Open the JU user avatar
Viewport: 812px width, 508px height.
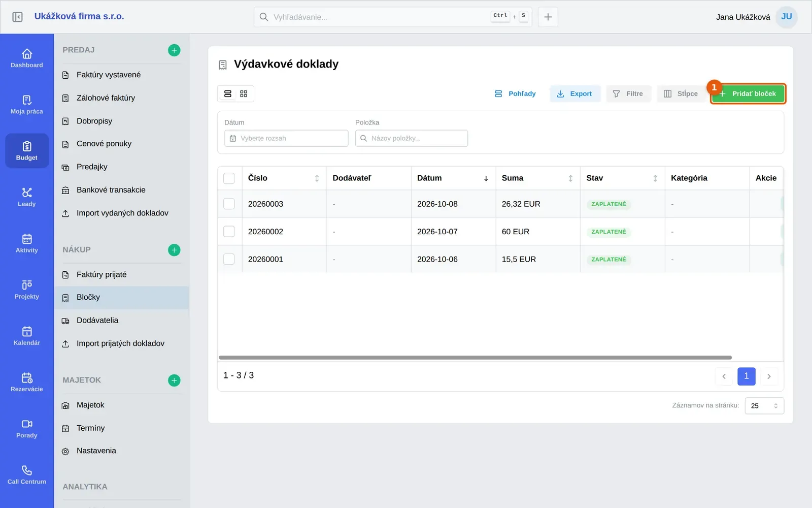(787, 17)
